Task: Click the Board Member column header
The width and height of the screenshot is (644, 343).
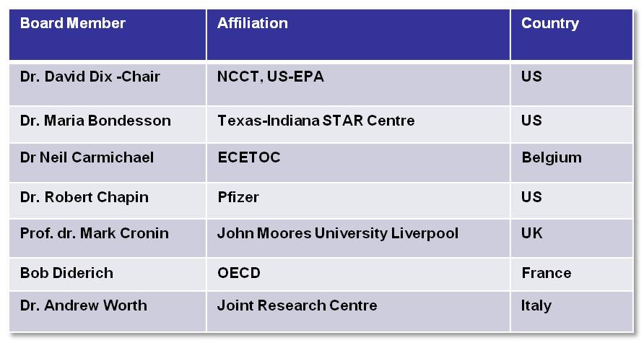Action: pos(73,24)
